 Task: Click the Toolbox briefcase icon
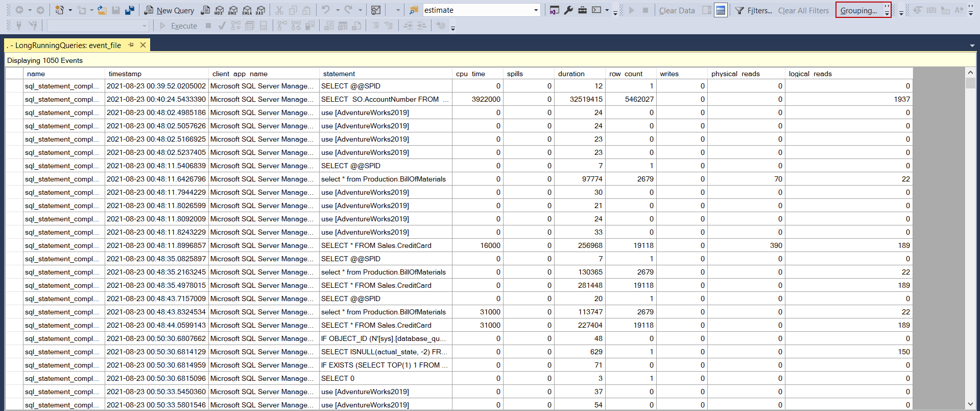(582, 10)
